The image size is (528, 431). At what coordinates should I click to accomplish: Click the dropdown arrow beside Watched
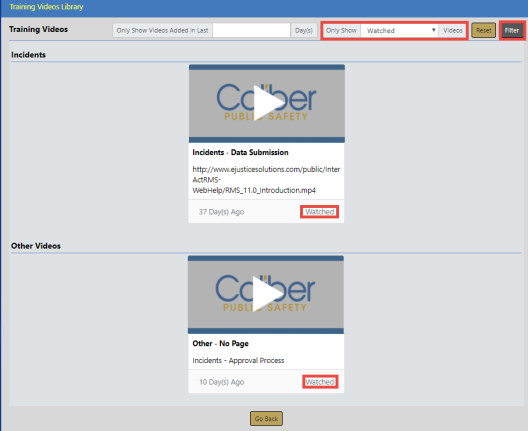(433, 30)
